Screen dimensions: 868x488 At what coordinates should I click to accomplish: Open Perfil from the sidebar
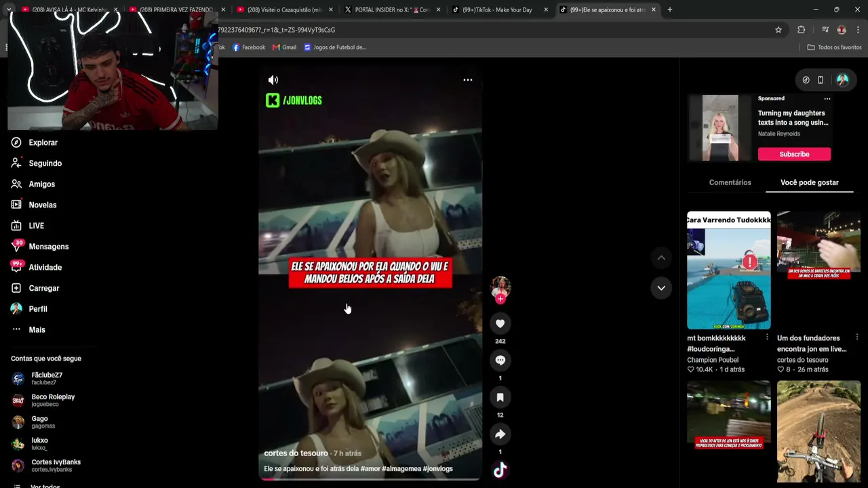tap(29, 309)
